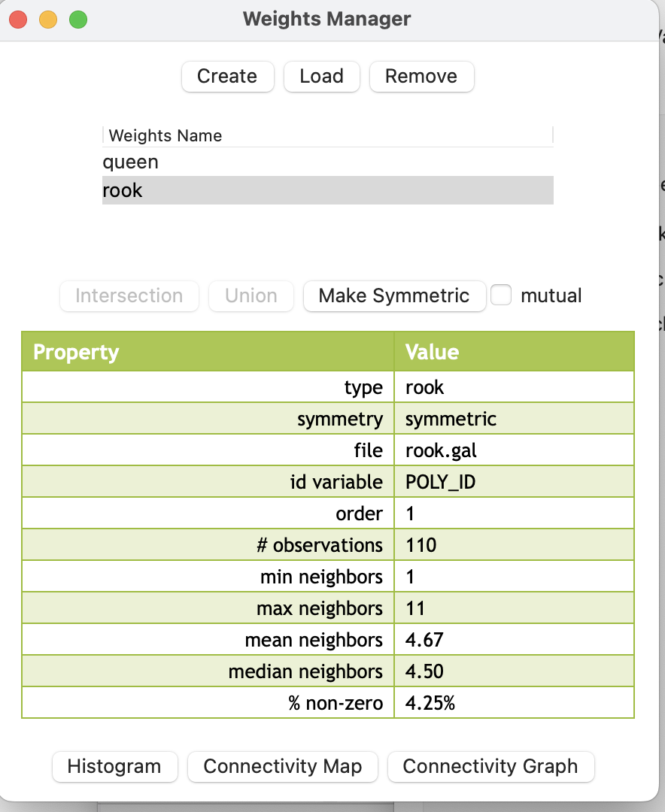The height and width of the screenshot is (812, 665).
Task: Select the rook weights entry
Action: (327, 190)
